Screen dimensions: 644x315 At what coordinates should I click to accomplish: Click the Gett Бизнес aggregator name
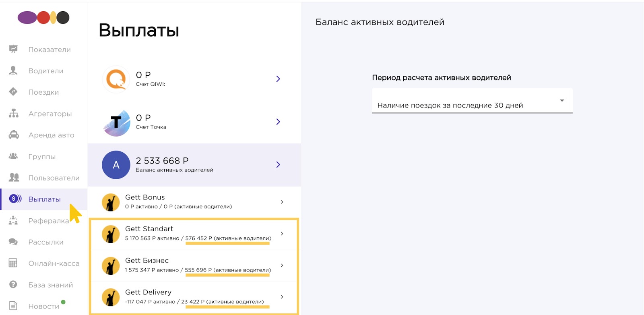point(147,261)
